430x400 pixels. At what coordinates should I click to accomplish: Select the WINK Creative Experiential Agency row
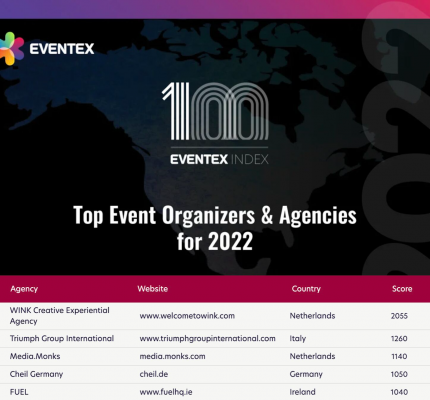pos(215,316)
